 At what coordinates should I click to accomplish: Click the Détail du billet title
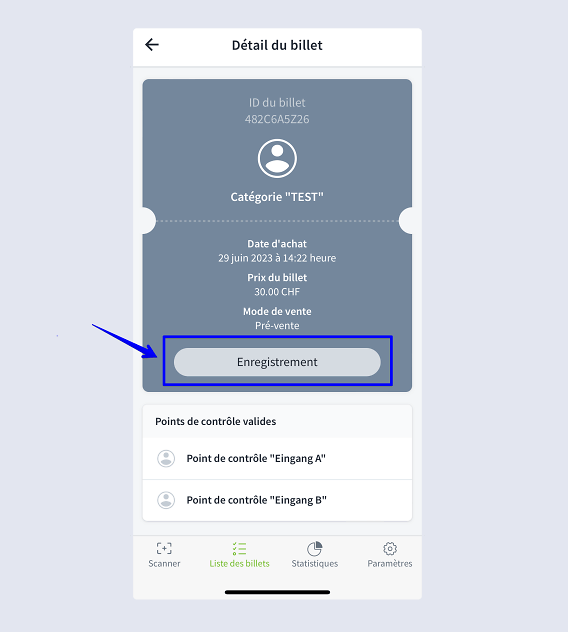[x=277, y=45]
